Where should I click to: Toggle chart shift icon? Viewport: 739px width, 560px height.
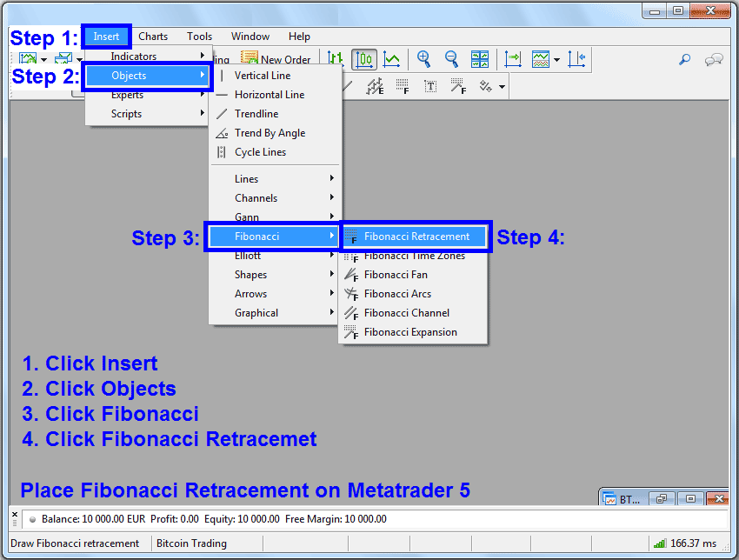point(577,59)
